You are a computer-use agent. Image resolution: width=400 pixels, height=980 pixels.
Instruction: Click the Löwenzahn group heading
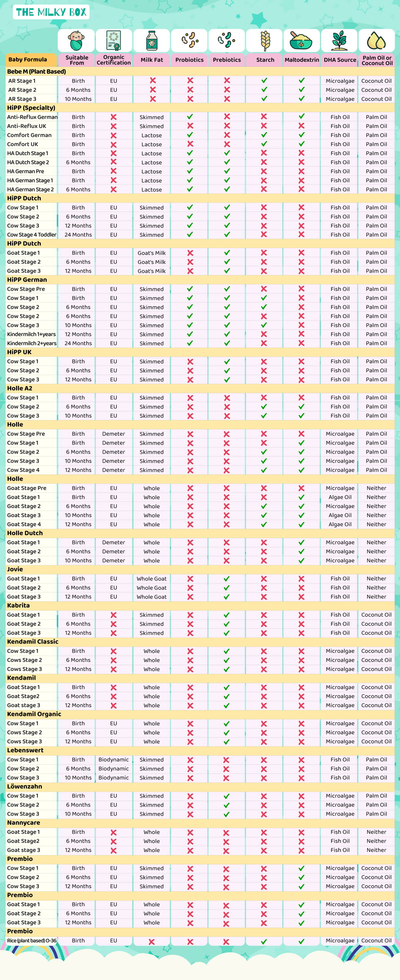coord(25,786)
